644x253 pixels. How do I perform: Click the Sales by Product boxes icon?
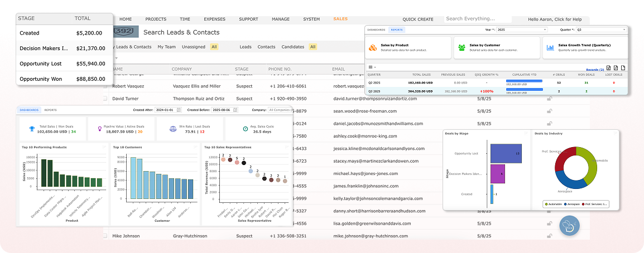(373, 47)
